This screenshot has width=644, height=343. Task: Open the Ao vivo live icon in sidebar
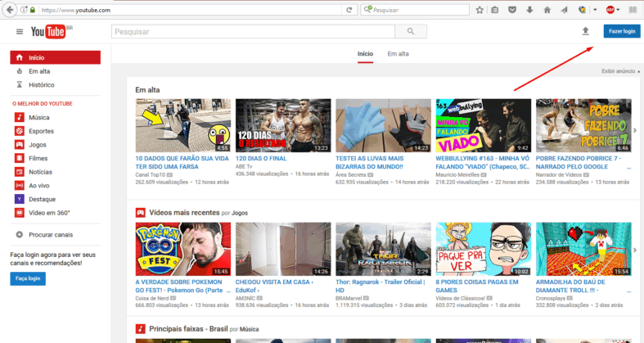pyautogui.click(x=20, y=185)
